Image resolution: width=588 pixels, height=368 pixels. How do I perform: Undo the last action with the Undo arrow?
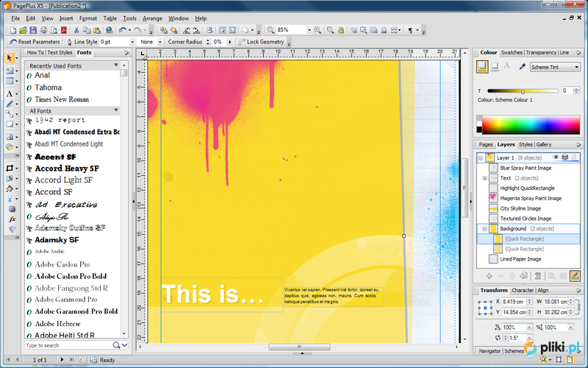(x=122, y=30)
